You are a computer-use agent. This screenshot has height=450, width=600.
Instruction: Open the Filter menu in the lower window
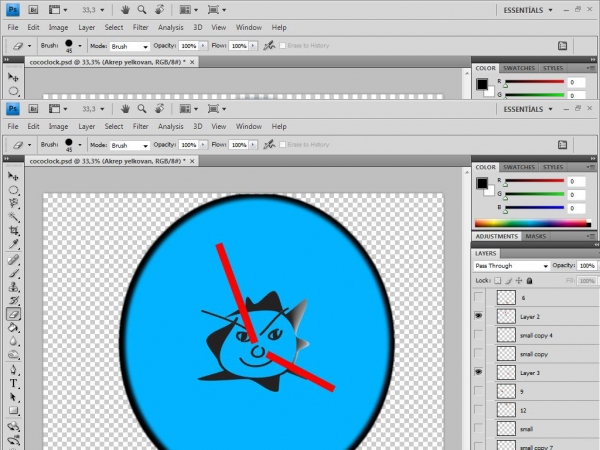click(x=140, y=126)
